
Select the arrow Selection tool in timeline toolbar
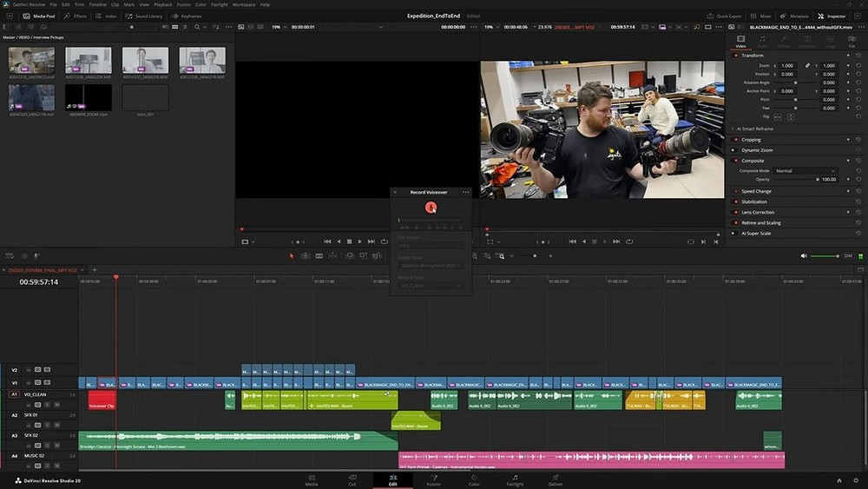pos(291,256)
